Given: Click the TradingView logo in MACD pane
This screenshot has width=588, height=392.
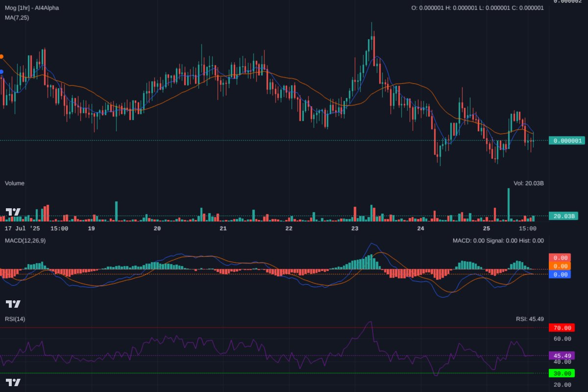Looking at the screenshot, I should tap(13, 304).
